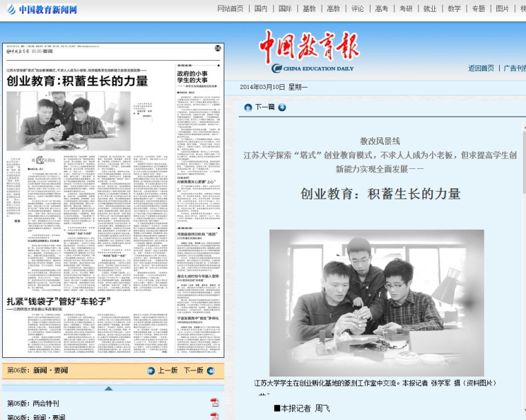
Task: Open the 第05版：两会特刊 page link
Action: [33, 403]
